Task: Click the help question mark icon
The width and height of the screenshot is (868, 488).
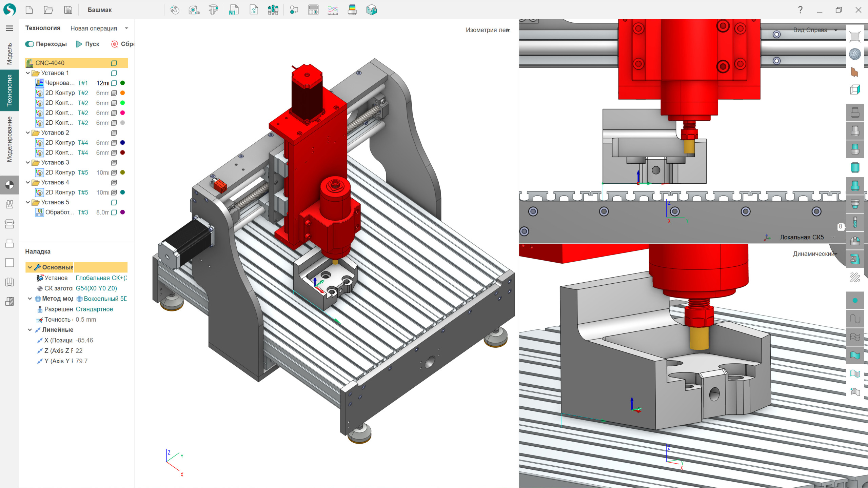Action: (800, 10)
